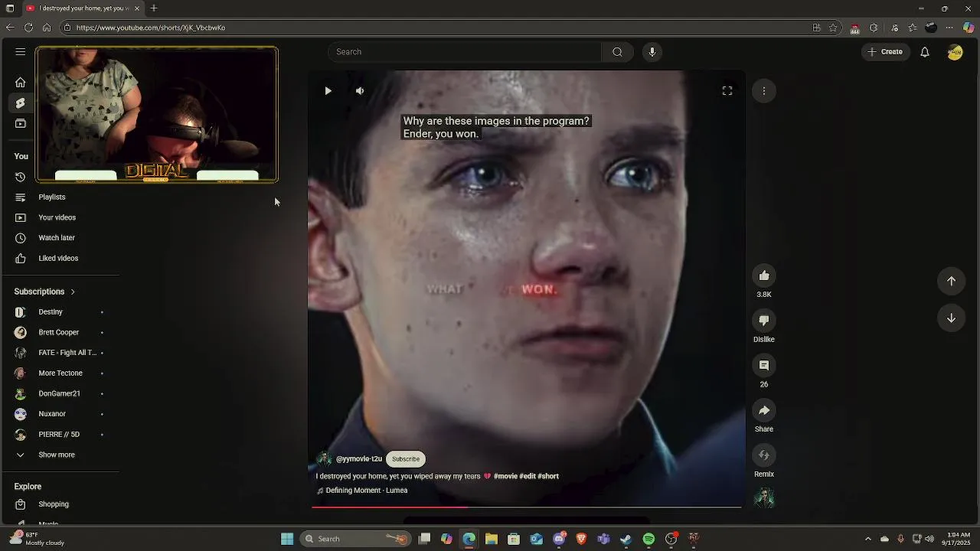Mute the Short's volume
The width and height of the screenshot is (980, 551).
[360, 91]
